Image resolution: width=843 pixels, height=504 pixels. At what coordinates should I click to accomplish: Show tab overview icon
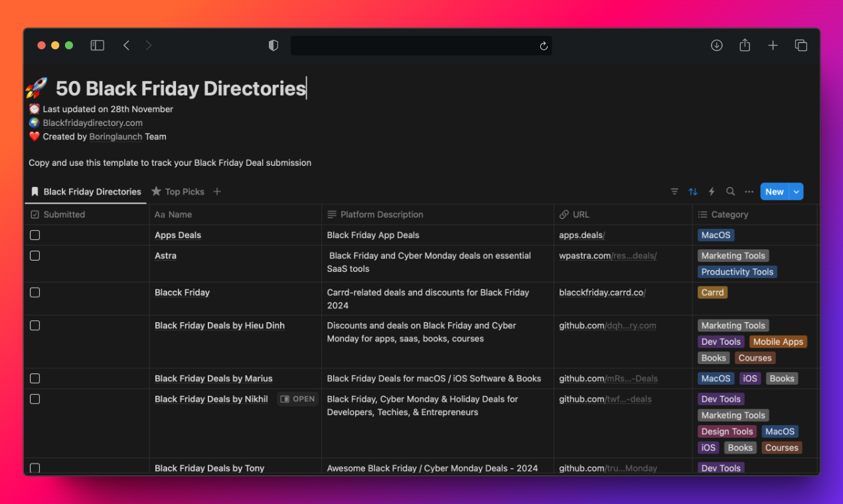coord(801,45)
